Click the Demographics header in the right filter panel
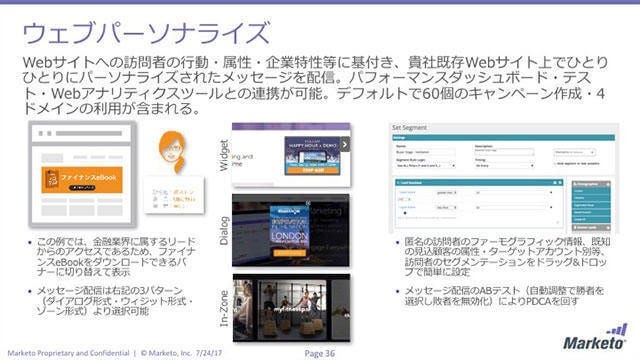 pyautogui.click(x=591, y=184)
